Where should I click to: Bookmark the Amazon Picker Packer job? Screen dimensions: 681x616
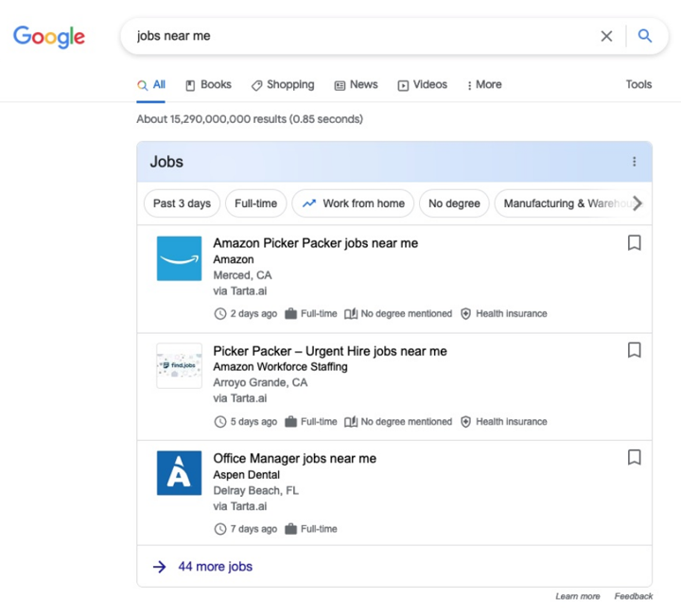click(x=634, y=243)
